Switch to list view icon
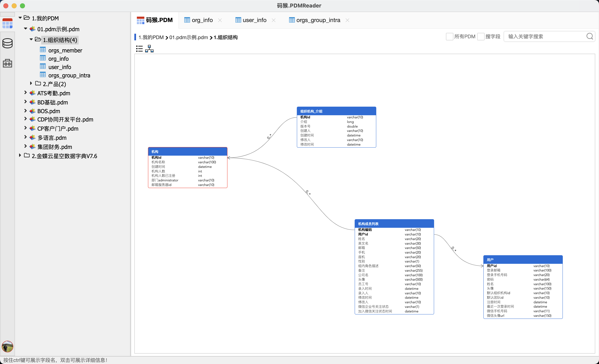 [x=139, y=49]
